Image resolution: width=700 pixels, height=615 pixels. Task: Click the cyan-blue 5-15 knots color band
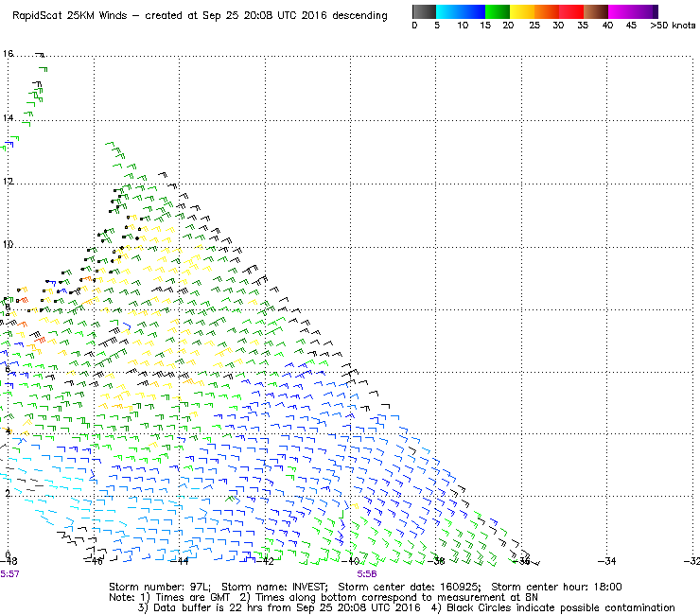click(x=461, y=11)
